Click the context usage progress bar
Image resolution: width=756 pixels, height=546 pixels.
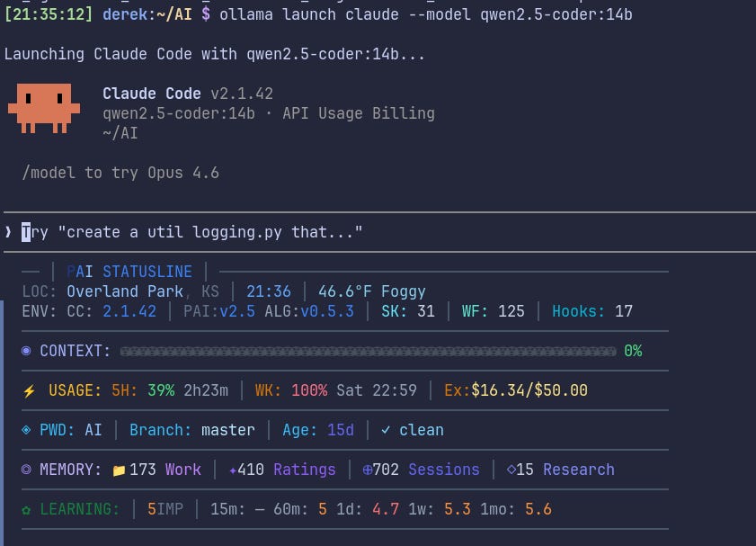(368, 351)
